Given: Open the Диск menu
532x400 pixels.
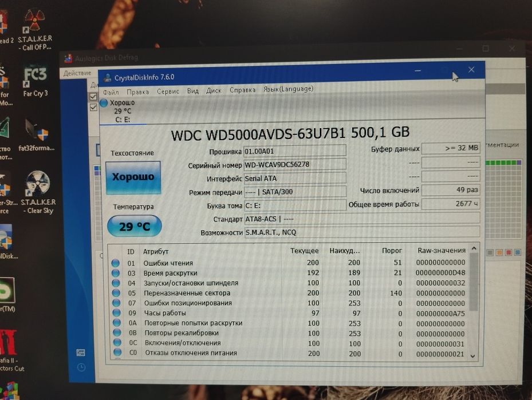Looking at the screenshot, I should point(214,90).
